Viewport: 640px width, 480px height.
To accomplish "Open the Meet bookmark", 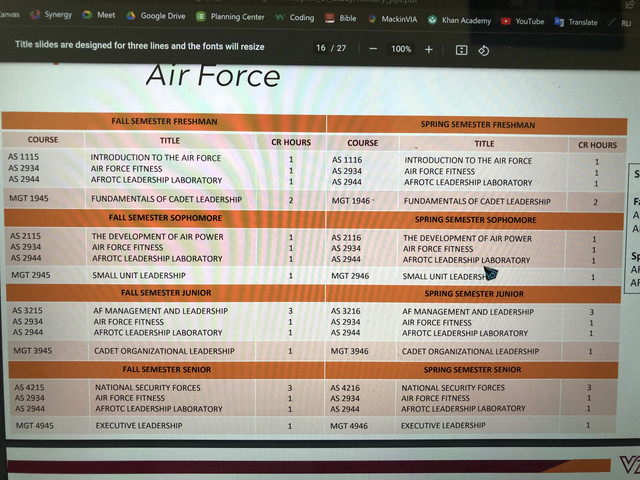I will 99,15.
